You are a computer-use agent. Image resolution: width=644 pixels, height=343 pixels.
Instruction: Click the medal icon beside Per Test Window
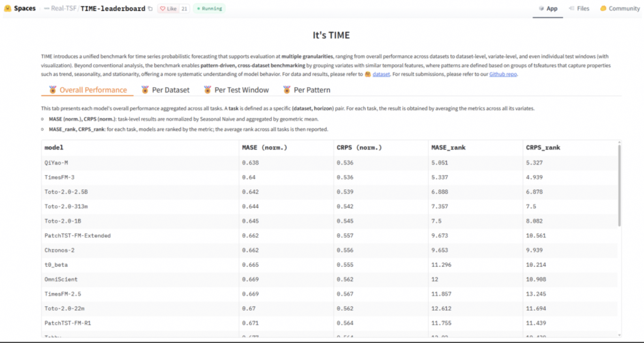207,90
